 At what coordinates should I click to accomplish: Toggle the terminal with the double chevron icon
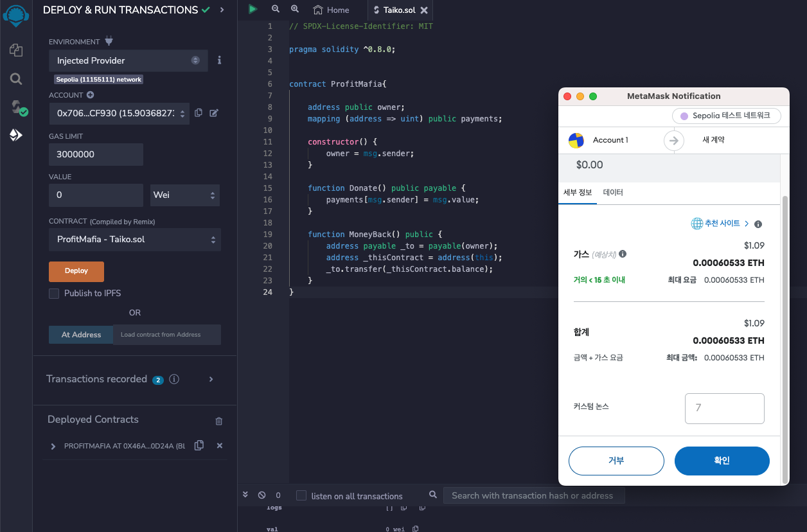(245, 495)
